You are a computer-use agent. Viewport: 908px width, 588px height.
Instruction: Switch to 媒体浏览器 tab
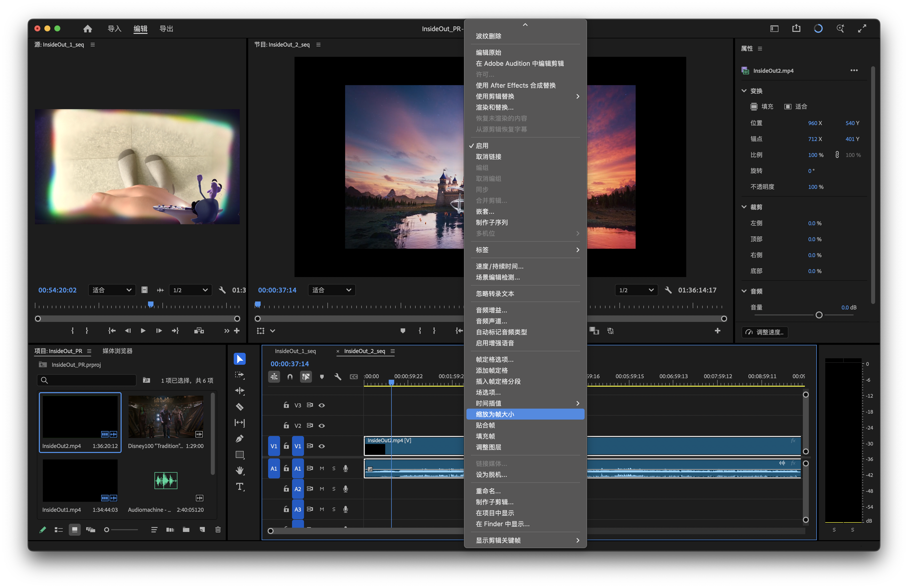point(118,351)
